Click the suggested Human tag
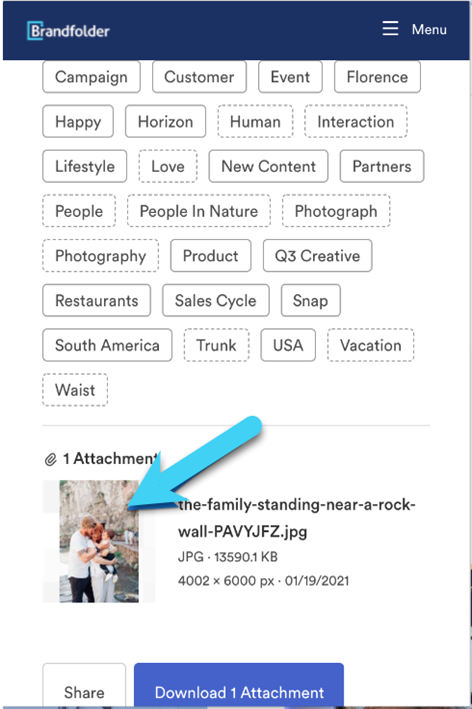 (x=255, y=122)
